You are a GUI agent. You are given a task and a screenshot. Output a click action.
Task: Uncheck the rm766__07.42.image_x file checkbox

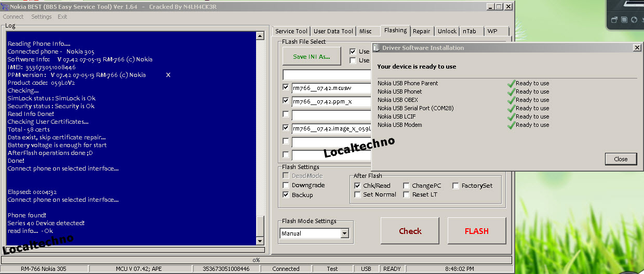[286, 128]
